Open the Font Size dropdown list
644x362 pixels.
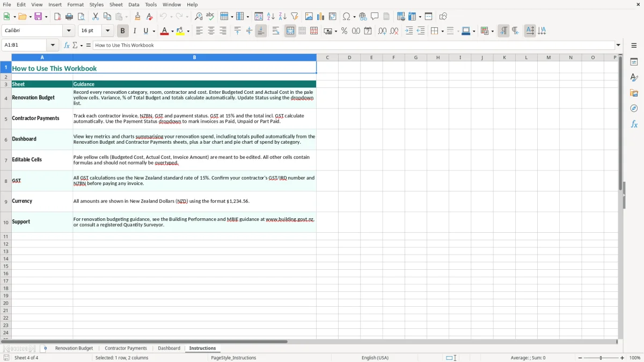(x=107, y=31)
